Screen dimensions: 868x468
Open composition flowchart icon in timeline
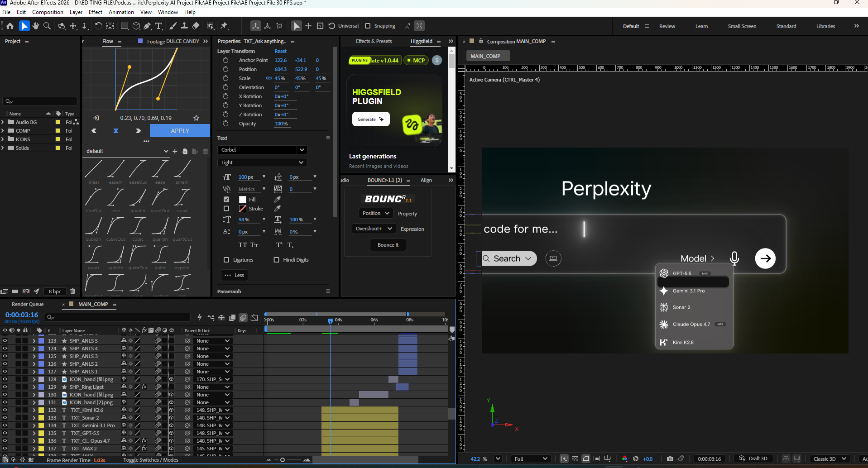click(x=211, y=318)
